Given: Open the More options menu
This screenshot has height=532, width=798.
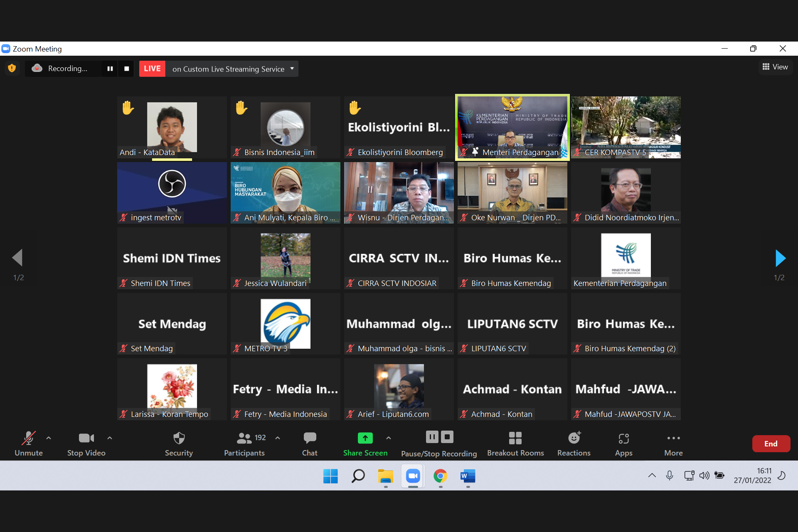Looking at the screenshot, I should (x=673, y=443).
